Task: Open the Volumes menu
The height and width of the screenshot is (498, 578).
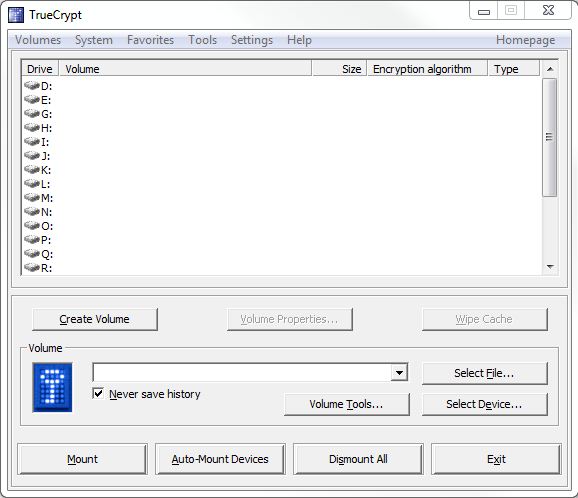Action: 38,40
